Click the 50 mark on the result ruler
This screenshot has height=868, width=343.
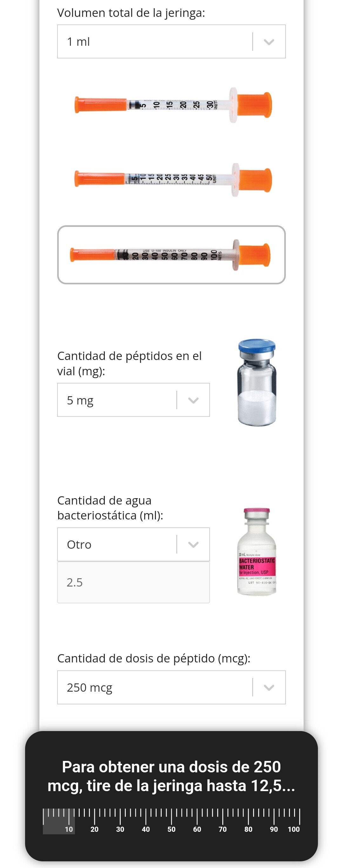tap(171, 829)
